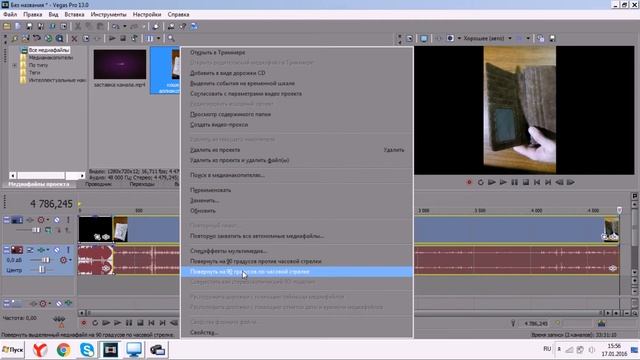The width and height of the screenshot is (640, 360).
Task: Click stop media preview icon
Action: pos(123,38)
